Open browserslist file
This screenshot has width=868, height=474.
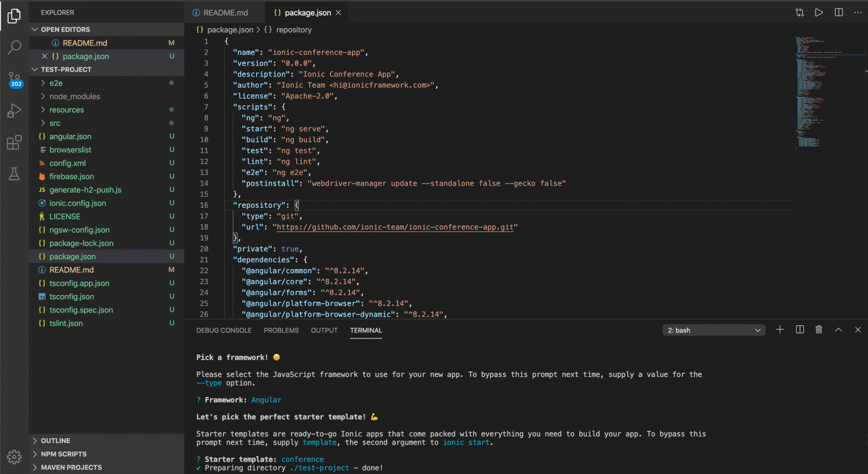tap(106, 150)
